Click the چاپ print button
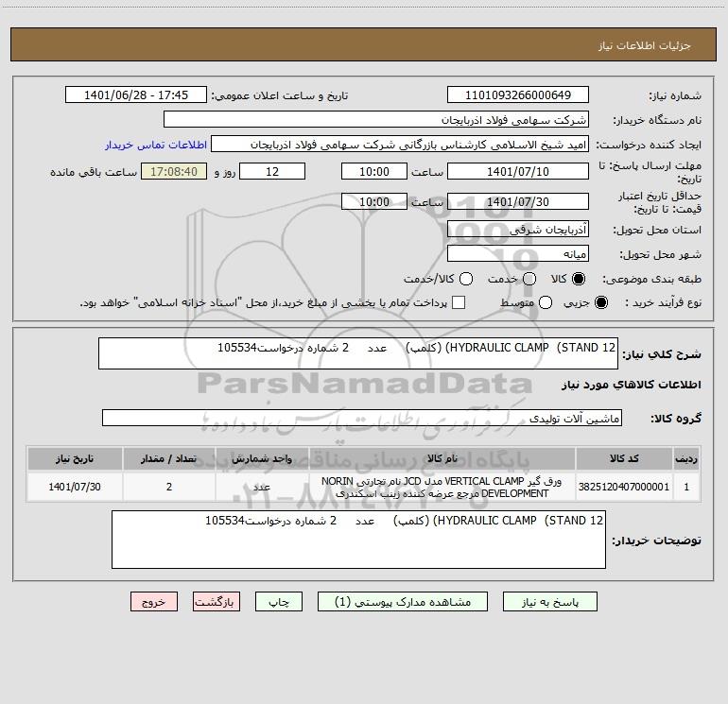728x704 pixels. coord(279,602)
